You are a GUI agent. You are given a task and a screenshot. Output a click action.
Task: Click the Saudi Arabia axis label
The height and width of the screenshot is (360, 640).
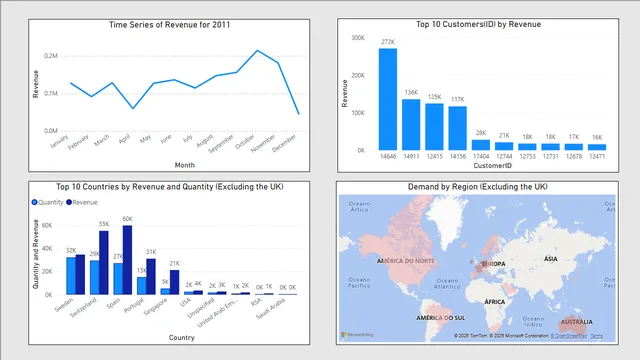pos(271,309)
